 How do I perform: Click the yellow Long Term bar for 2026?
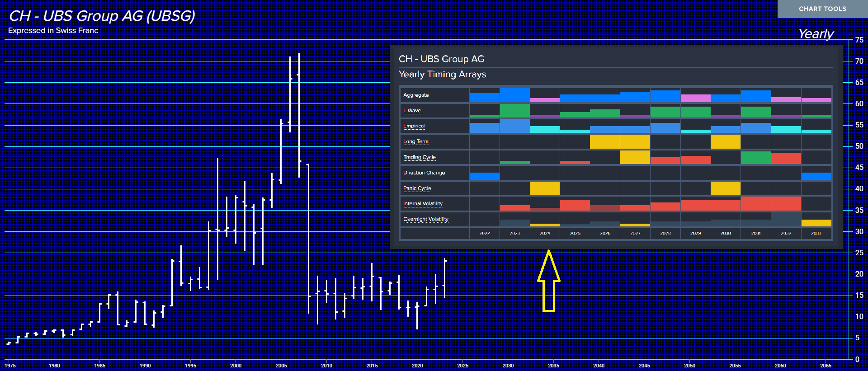click(605, 141)
